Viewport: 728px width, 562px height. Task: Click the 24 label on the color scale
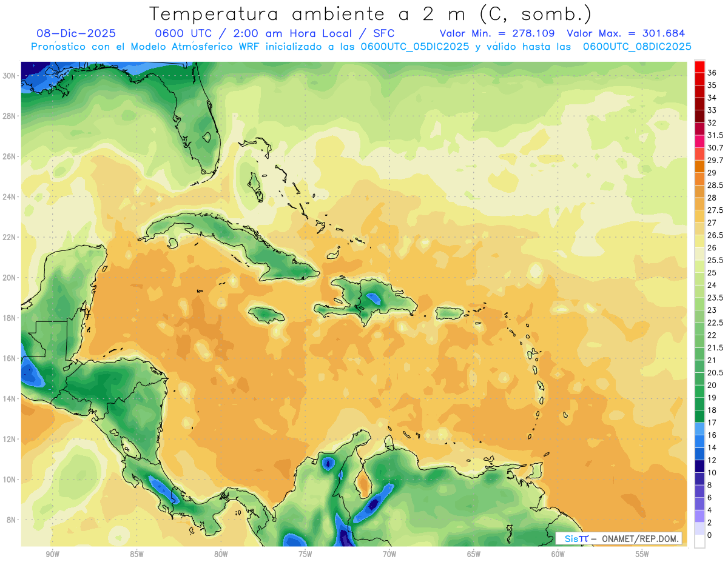tap(712, 285)
